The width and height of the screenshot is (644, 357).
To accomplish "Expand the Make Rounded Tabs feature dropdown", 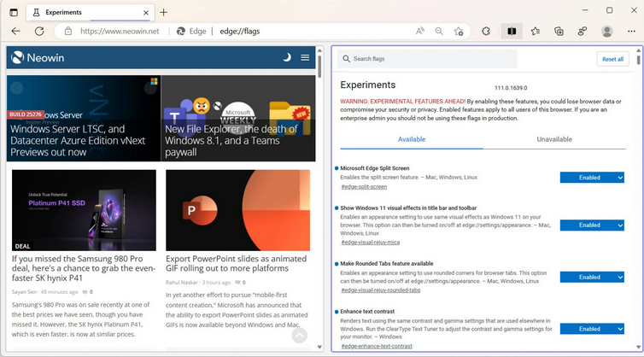I will click(x=592, y=277).
